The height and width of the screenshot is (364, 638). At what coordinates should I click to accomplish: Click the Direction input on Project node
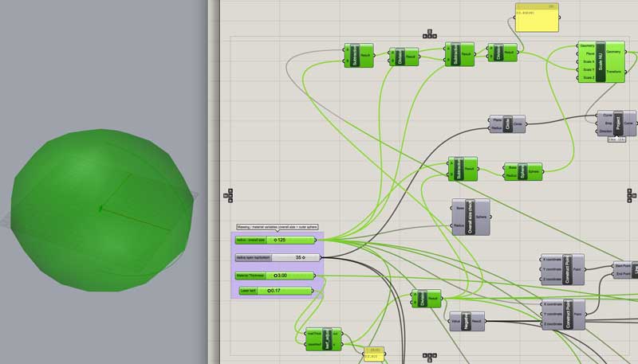[606, 131]
